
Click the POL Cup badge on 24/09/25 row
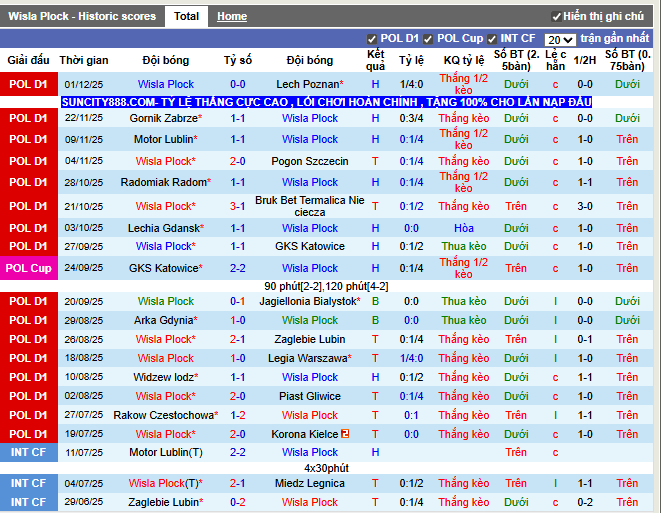click(28, 268)
